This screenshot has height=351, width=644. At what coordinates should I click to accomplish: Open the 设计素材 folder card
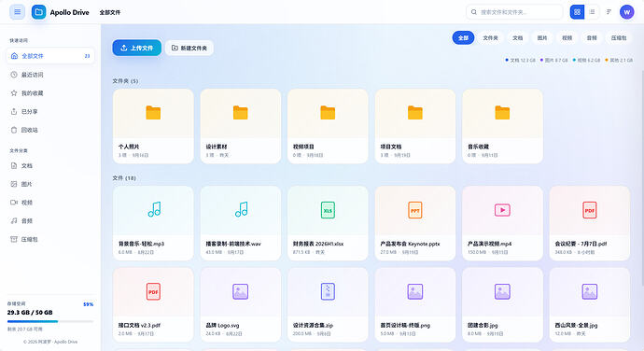coord(241,126)
